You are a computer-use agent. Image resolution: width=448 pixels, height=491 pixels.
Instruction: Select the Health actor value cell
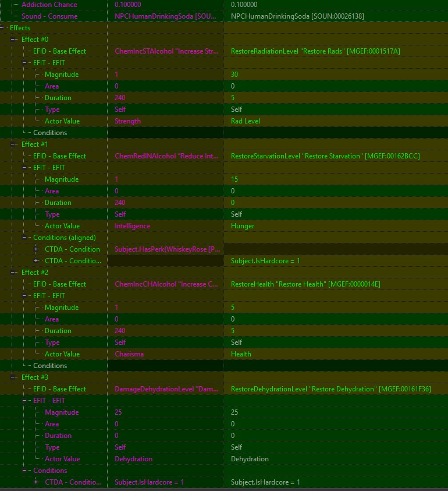click(241, 354)
